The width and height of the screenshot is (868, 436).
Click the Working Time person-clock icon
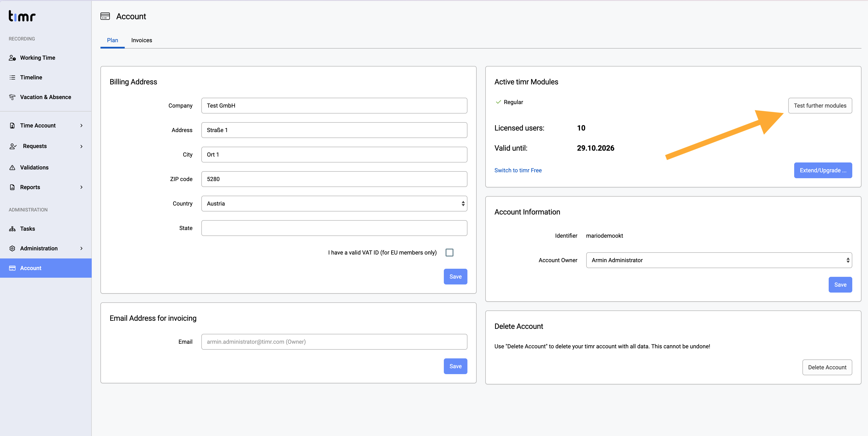(x=12, y=58)
